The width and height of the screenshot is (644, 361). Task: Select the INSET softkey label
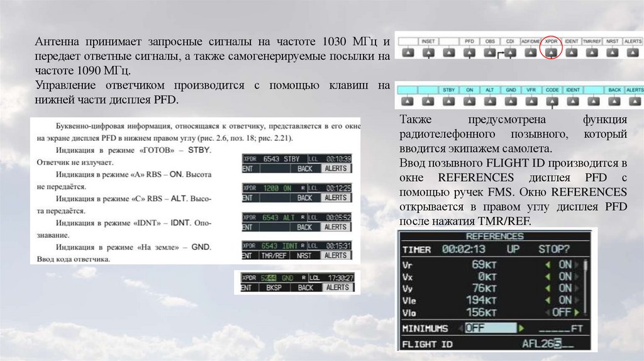[428, 41]
